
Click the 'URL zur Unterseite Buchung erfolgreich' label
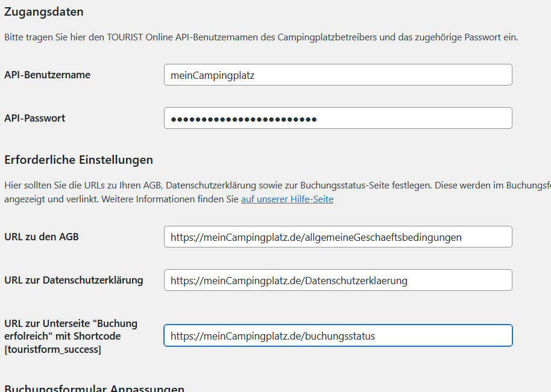pos(71,329)
